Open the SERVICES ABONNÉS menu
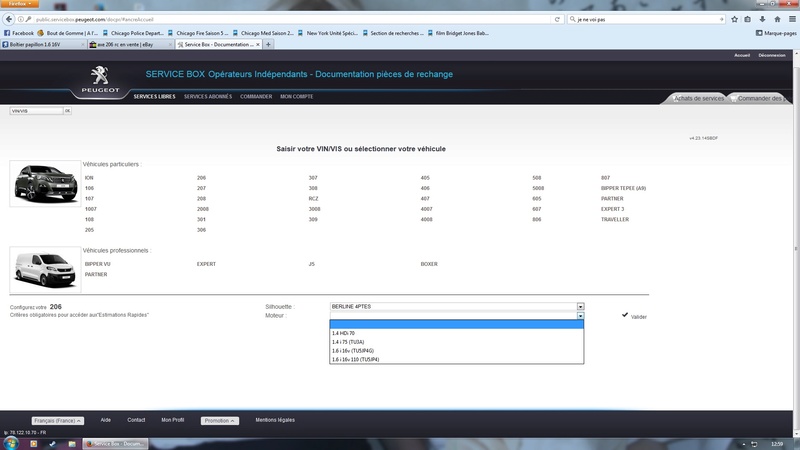Image resolution: width=800 pixels, height=450 pixels. 208,96
